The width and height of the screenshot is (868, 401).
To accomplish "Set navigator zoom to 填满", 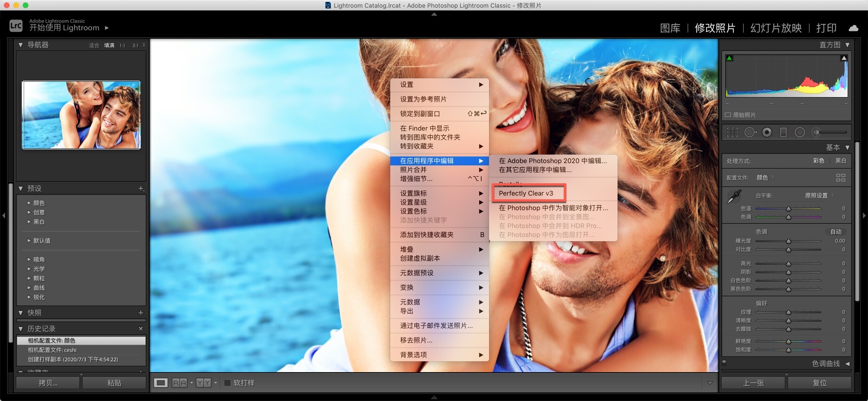I will (x=109, y=46).
